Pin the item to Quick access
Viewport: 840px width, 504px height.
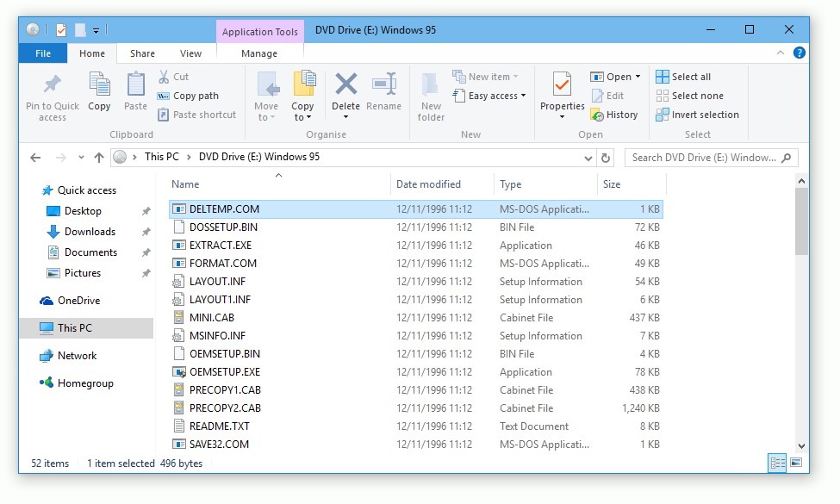coord(53,97)
